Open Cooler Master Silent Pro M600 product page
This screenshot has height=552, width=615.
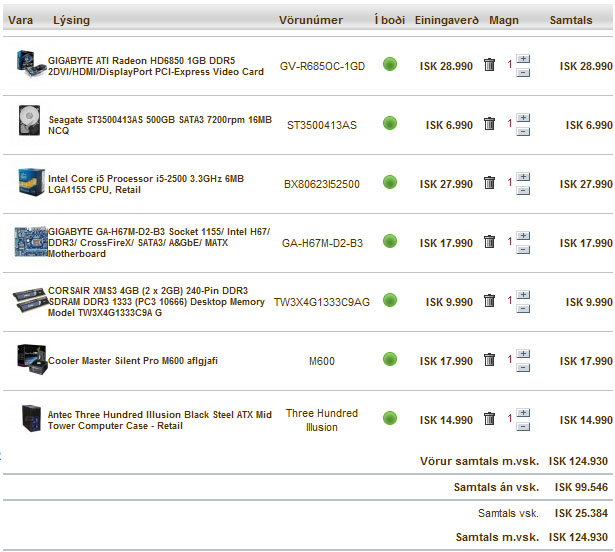[132, 361]
